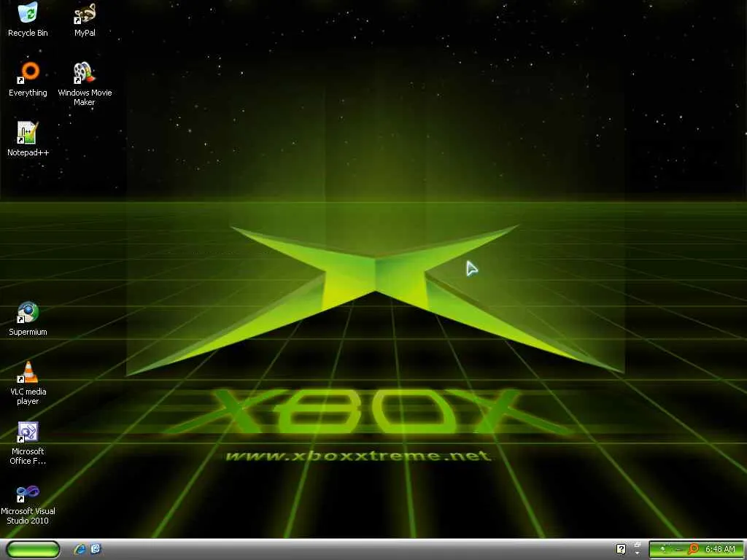Select the Microsoft Visual Studio 2010 shortcut
The height and width of the screenshot is (560, 747).
[28, 503]
